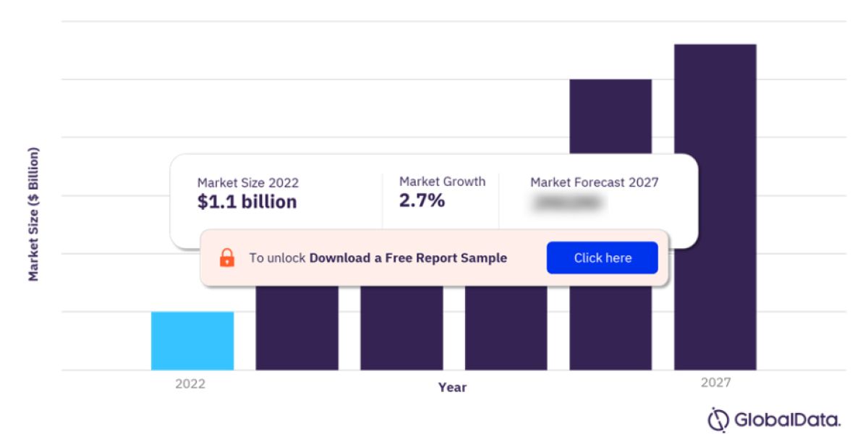Click the blue 2022 market size bar
Image resolution: width=868 pixels, height=434 pixels.
tap(192, 340)
